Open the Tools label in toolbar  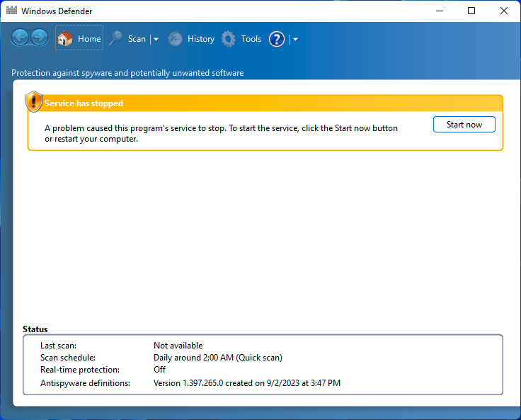(x=251, y=39)
